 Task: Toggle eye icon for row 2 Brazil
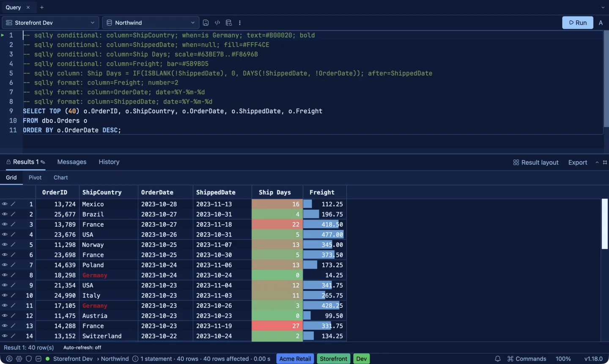point(5,214)
